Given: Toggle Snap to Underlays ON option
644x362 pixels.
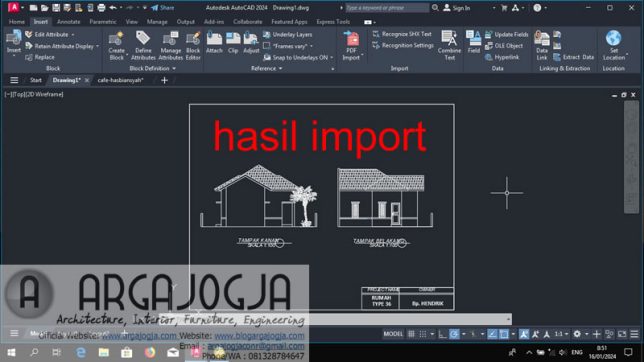Looking at the screenshot, I should (299, 58).
